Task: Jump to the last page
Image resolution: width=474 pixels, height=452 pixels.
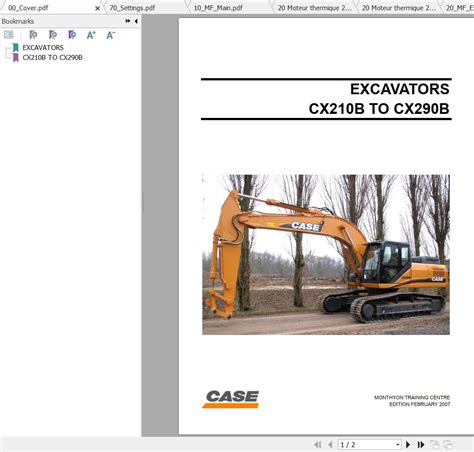Action: click(x=421, y=444)
